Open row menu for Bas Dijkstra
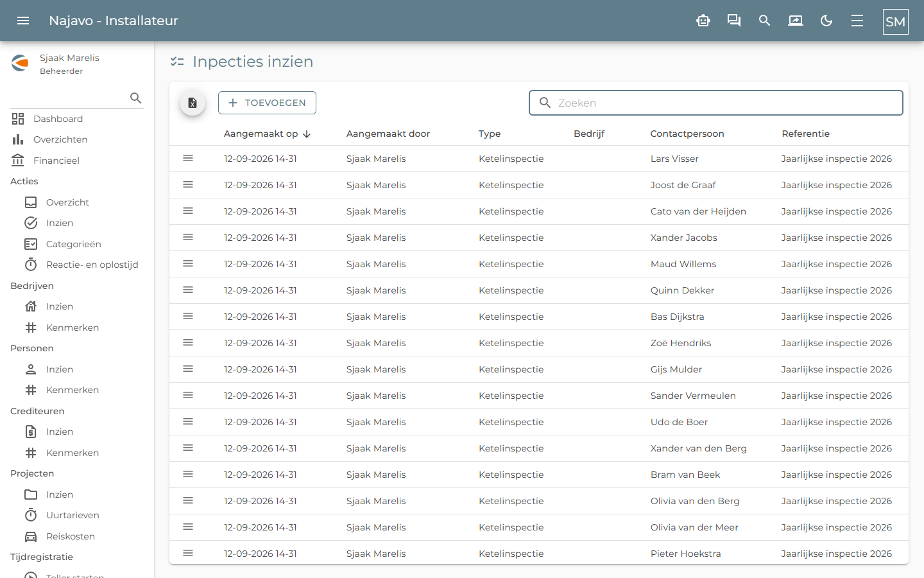924x578 pixels. (x=188, y=316)
